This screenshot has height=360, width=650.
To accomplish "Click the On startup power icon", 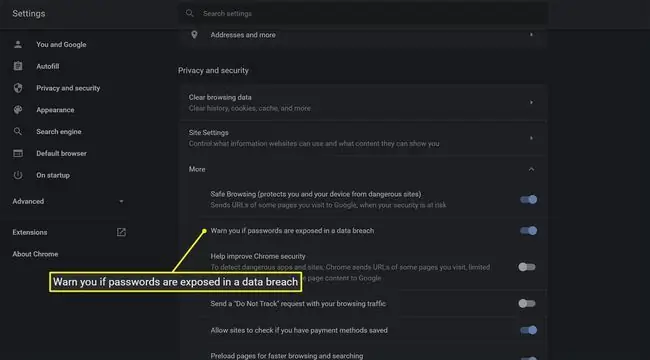I will coord(18,175).
